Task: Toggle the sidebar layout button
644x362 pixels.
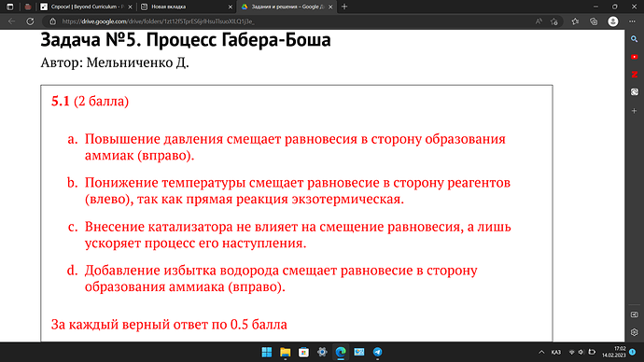Action: [634, 314]
